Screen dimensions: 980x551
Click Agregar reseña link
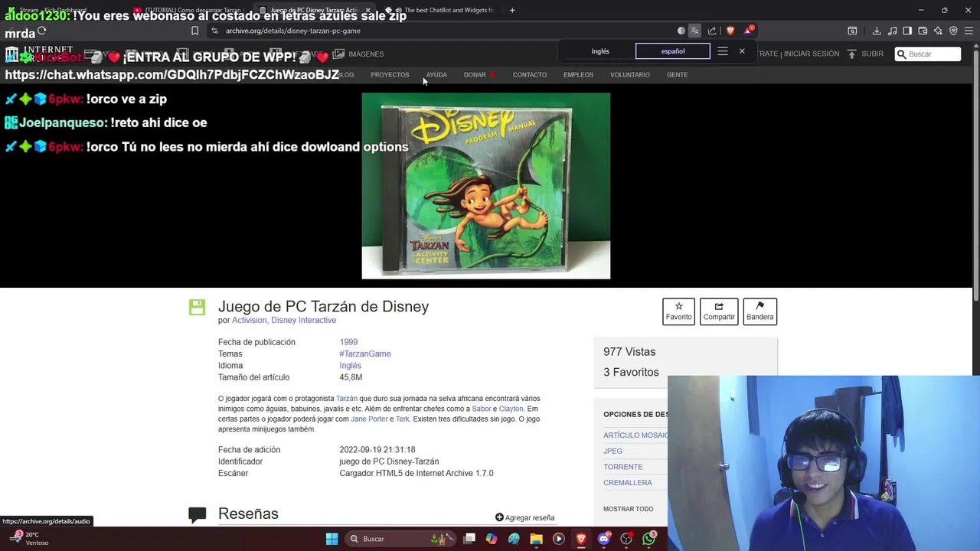point(524,518)
